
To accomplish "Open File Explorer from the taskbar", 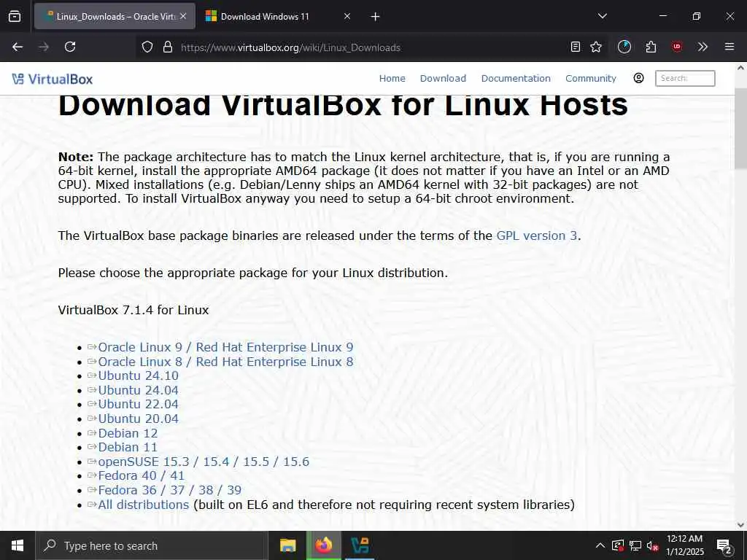I will tap(287, 545).
